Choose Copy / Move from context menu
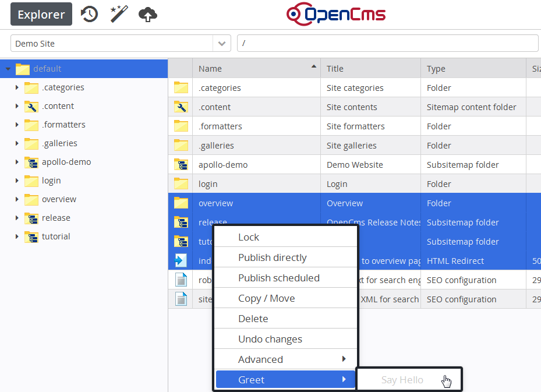 [x=286, y=298]
